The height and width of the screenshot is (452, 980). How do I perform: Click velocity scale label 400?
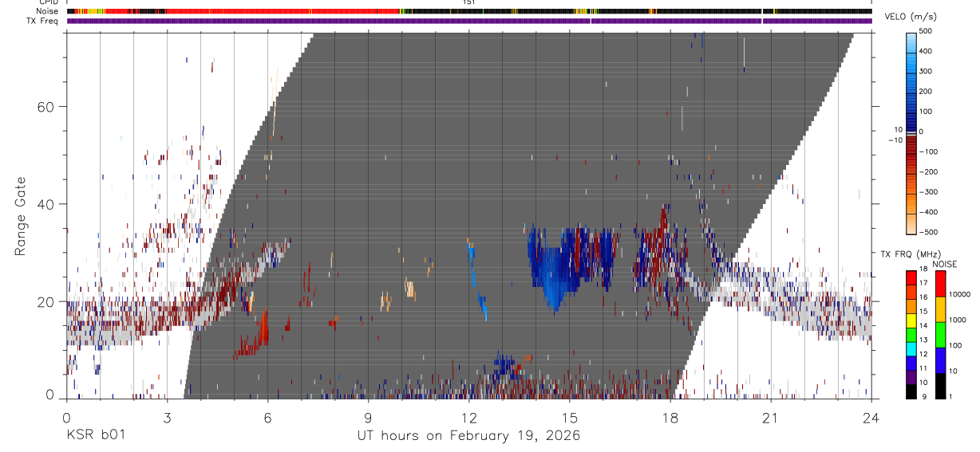point(926,51)
